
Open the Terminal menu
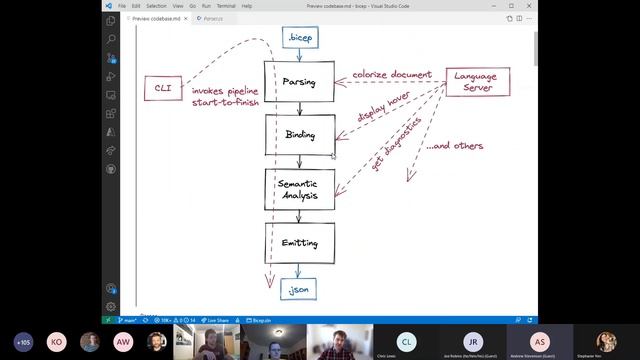[x=226, y=6]
